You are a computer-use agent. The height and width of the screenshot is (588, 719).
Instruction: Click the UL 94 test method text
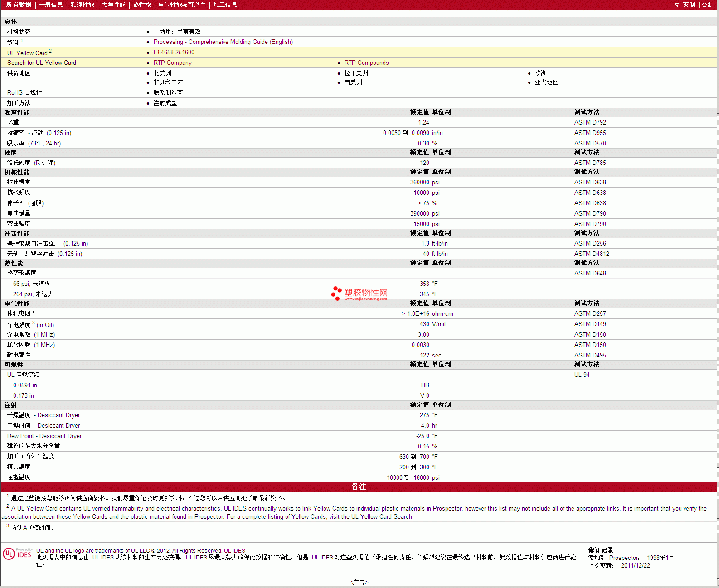tap(582, 375)
